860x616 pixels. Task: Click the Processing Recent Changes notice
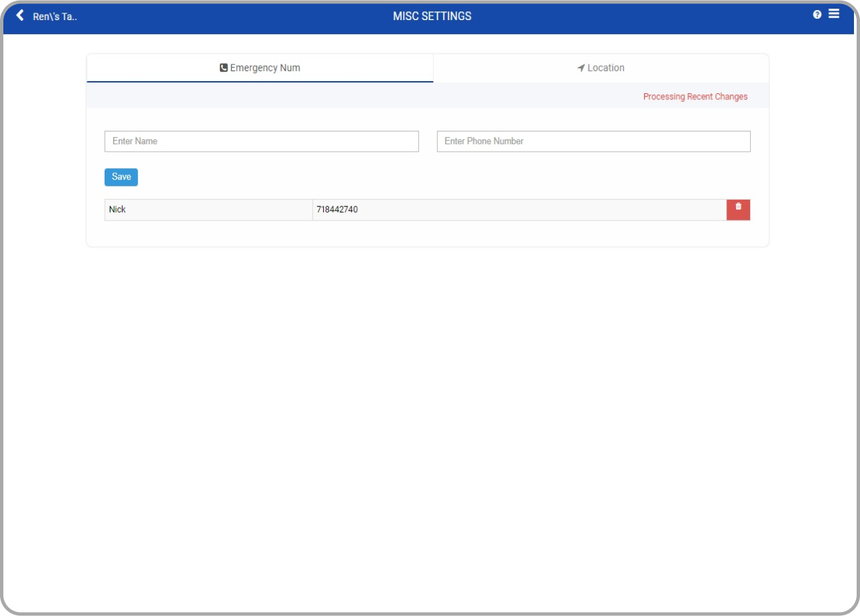(x=695, y=97)
